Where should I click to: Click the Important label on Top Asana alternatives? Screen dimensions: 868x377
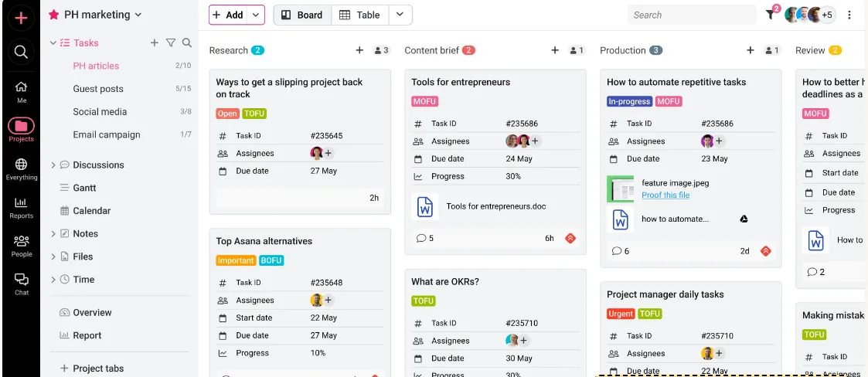pyautogui.click(x=236, y=260)
